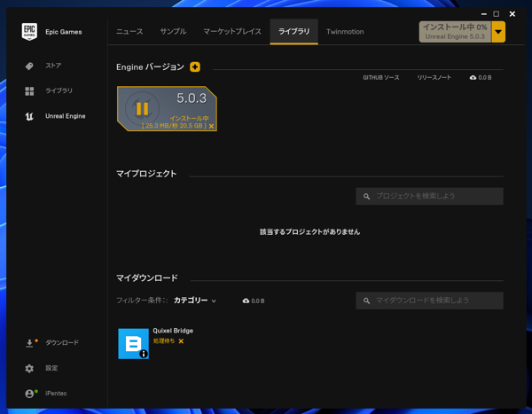Open the カテゴリー filter dropdown
The image size is (532, 414).
click(x=195, y=301)
